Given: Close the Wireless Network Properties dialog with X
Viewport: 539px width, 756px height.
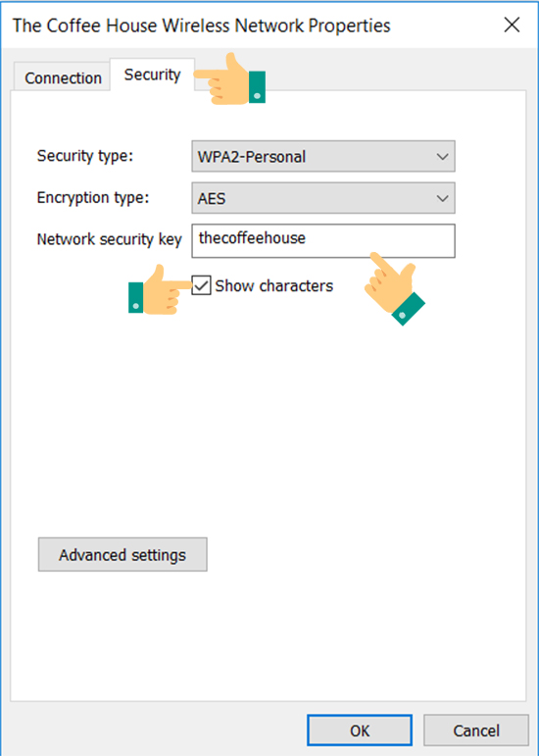Looking at the screenshot, I should 512,25.
